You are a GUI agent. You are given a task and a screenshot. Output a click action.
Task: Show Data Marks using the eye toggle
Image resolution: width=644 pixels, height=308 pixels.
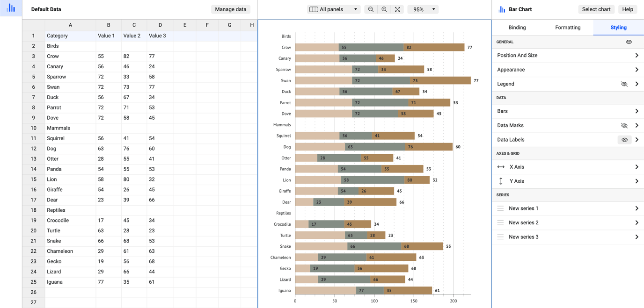[x=624, y=126]
